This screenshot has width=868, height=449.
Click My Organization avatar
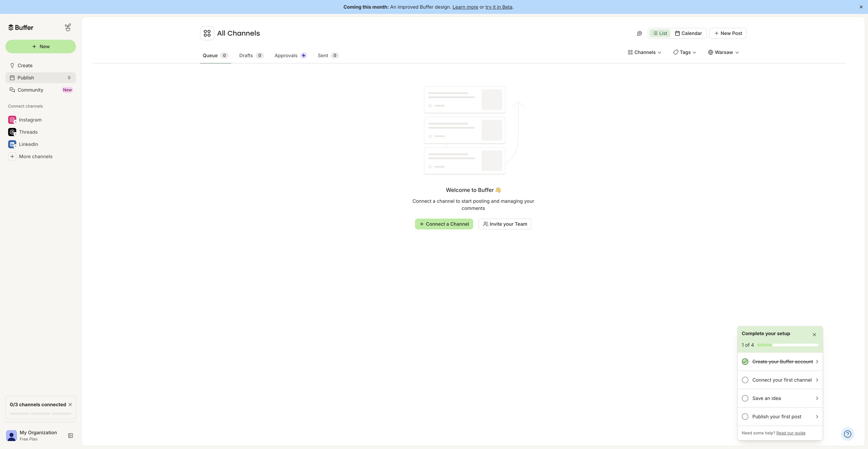click(x=12, y=435)
